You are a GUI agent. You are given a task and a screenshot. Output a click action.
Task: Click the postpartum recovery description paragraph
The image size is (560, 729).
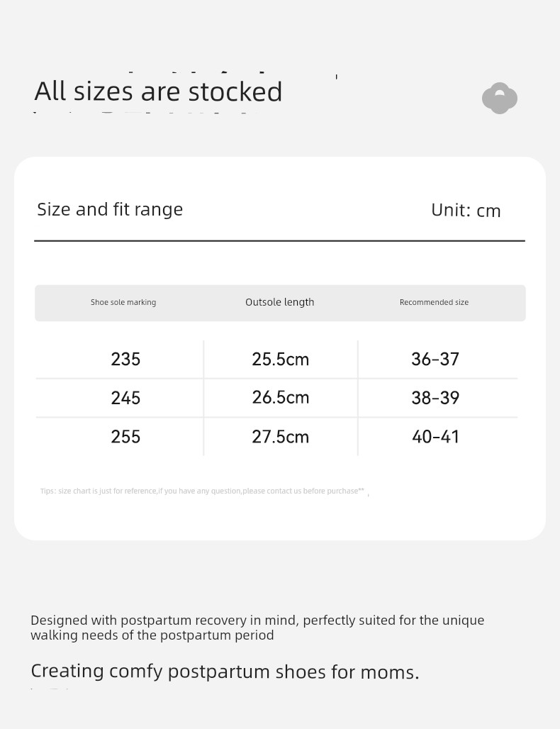coord(257,628)
